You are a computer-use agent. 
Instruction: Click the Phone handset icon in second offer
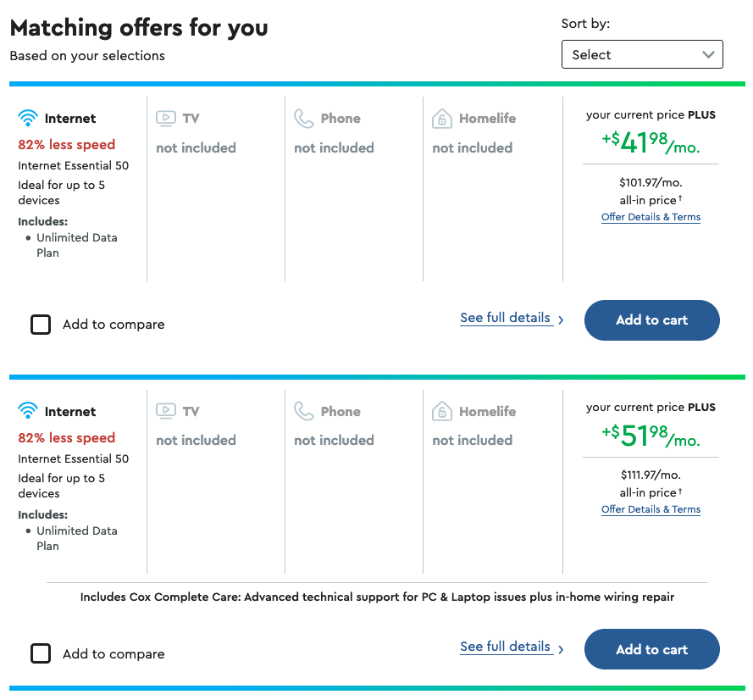[304, 412]
